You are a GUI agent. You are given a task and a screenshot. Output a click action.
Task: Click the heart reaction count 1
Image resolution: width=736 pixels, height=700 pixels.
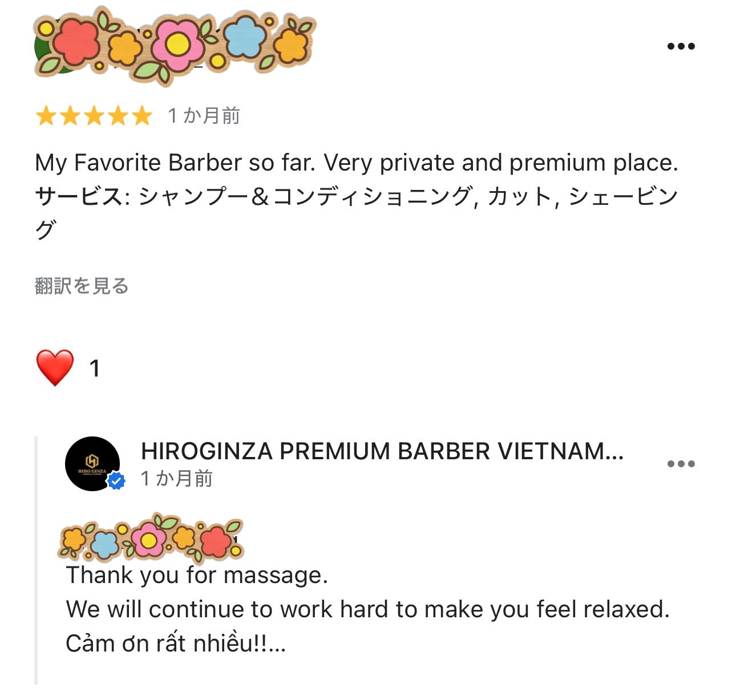point(95,369)
